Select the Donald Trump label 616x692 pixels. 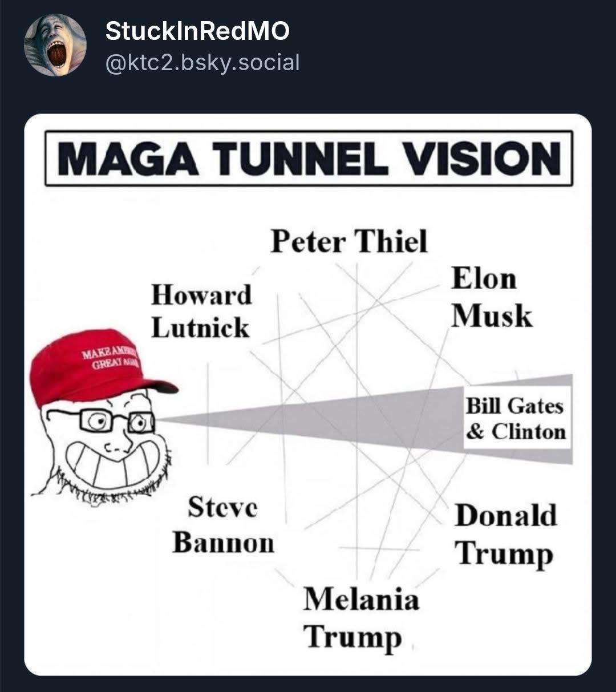pyautogui.click(x=505, y=534)
